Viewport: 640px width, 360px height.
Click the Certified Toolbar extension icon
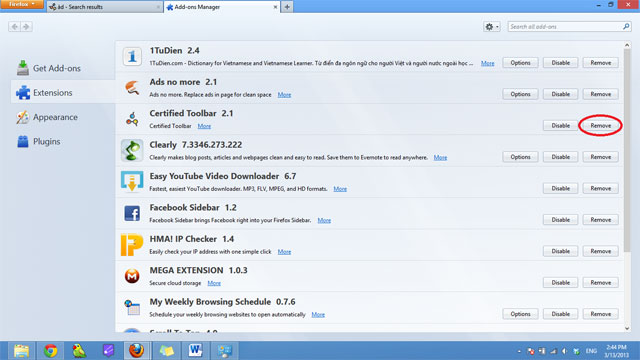point(132,119)
